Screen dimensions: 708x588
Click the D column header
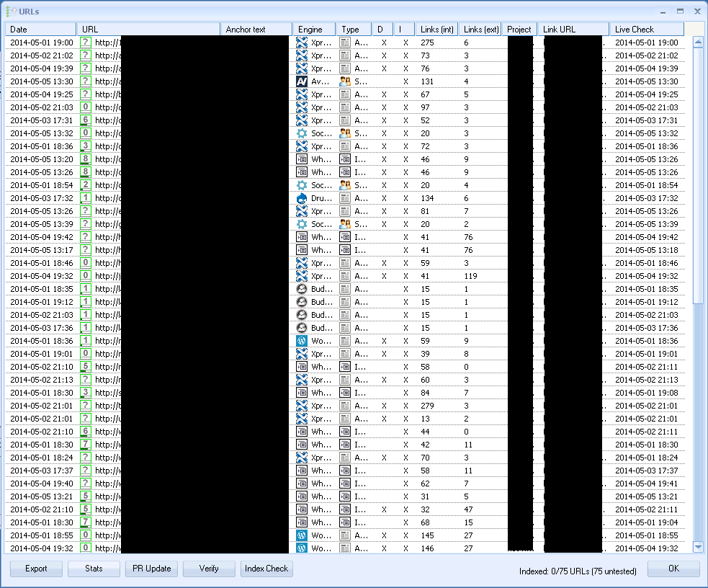[x=382, y=30]
